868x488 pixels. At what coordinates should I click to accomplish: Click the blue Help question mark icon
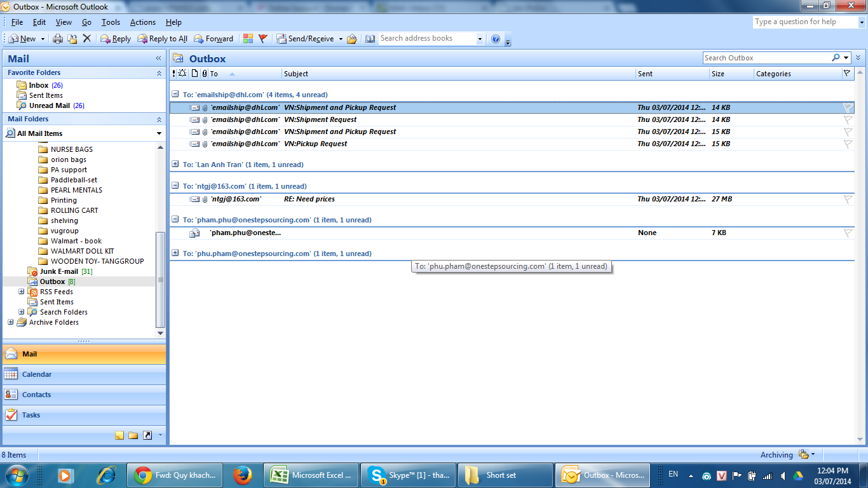pos(496,39)
